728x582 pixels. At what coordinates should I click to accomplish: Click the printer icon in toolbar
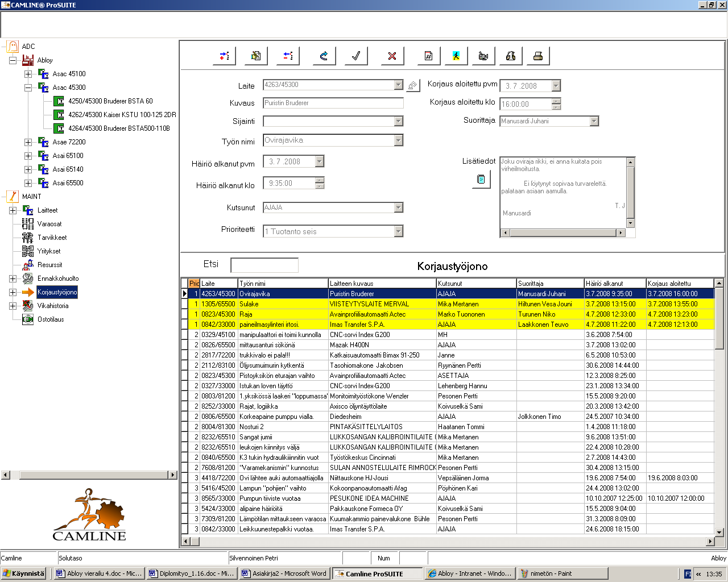pos(538,56)
